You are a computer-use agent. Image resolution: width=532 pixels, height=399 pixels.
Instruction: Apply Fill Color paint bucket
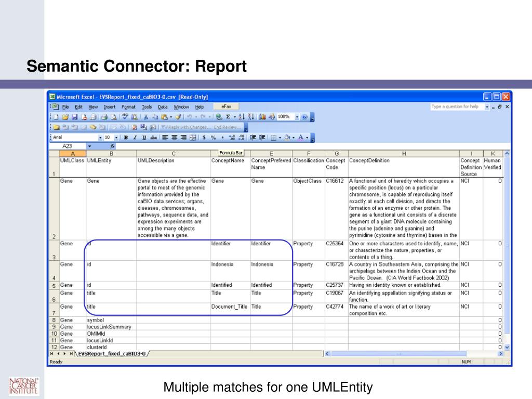pos(287,137)
